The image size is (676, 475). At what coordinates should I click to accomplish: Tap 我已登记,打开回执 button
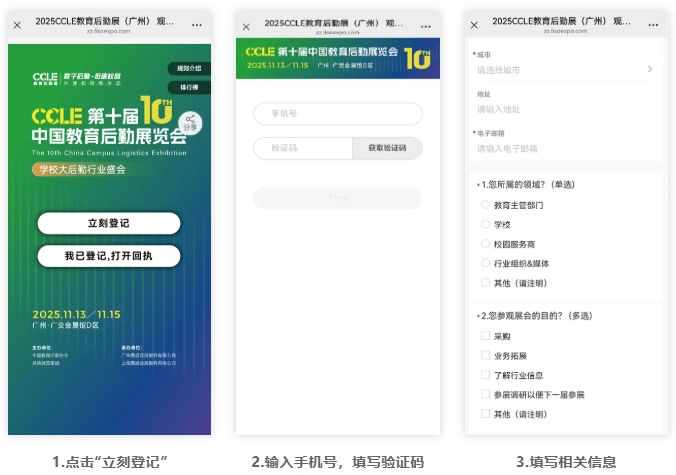pos(109,256)
